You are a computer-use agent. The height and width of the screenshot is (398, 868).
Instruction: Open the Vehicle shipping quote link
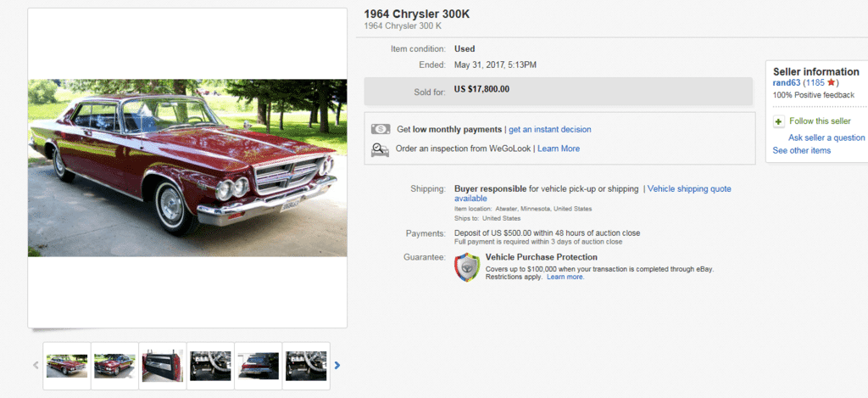pyautogui.click(x=688, y=188)
